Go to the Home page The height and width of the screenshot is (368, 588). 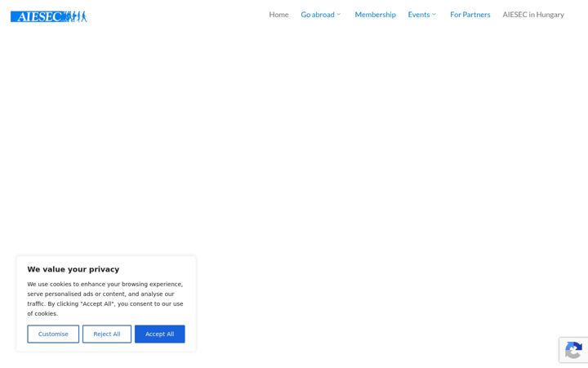pos(278,15)
